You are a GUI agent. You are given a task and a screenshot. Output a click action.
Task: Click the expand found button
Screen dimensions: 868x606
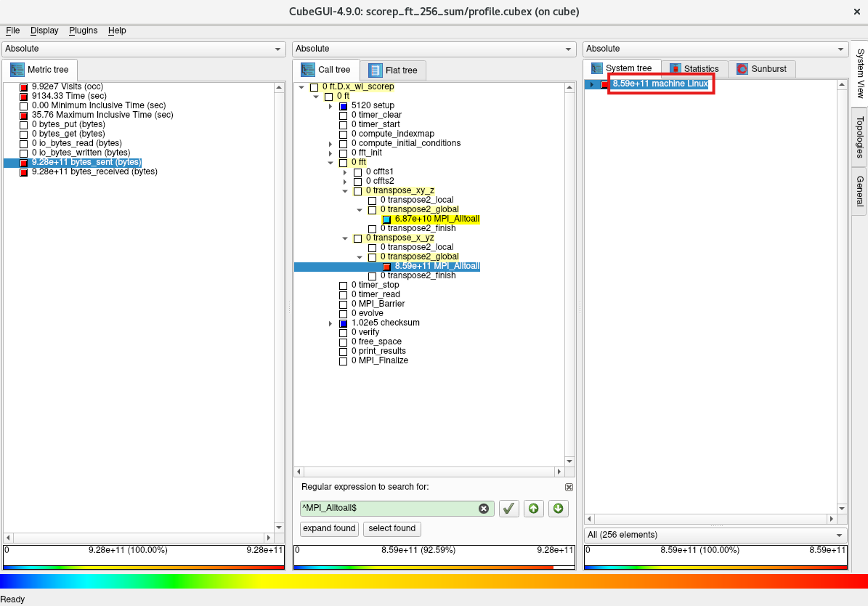(x=329, y=528)
